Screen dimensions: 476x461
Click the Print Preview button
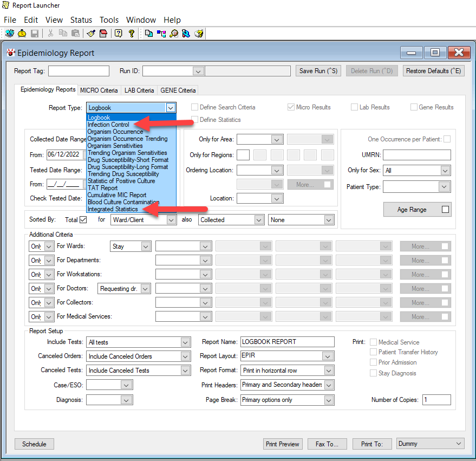(282, 444)
